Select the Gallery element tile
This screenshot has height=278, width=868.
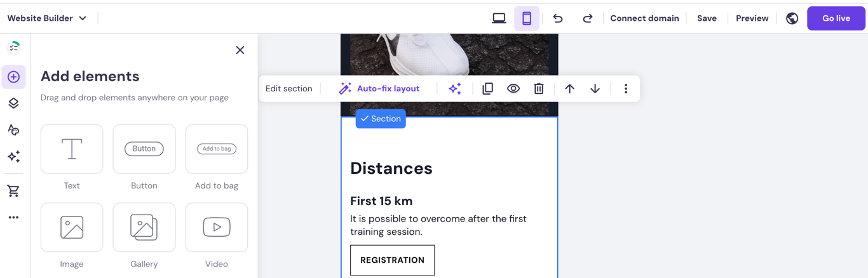coord(144,227)
